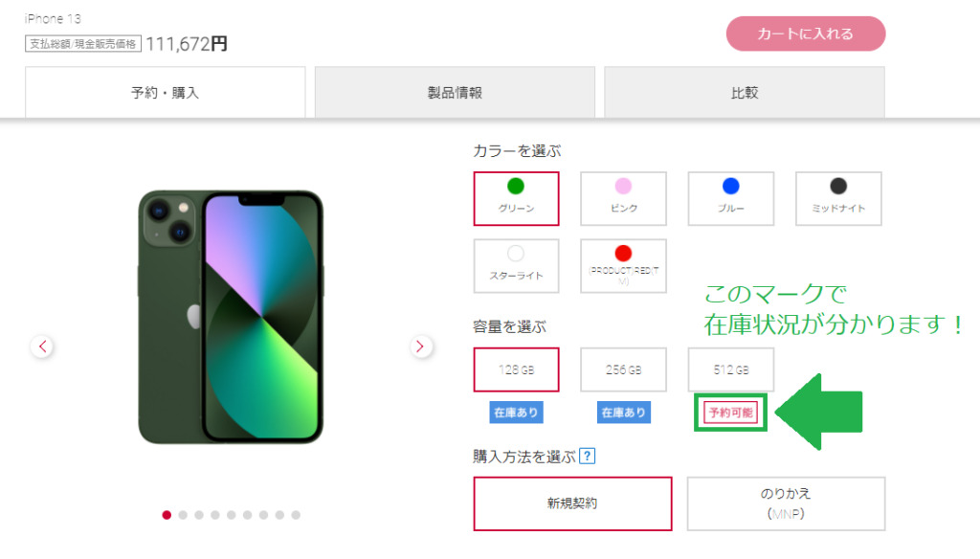Add item with カートに入れる button
This screenshot has width=980, height=559.
click(806, 34)
